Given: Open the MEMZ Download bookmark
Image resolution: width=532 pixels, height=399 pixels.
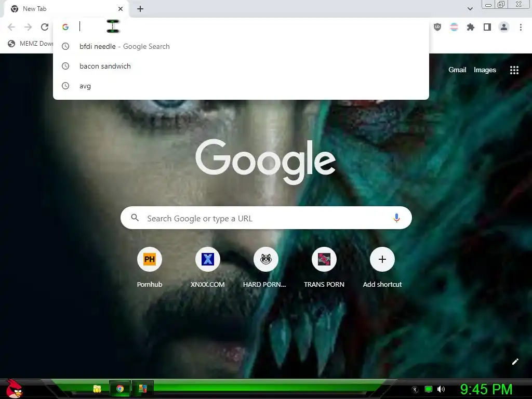Looking at the screenshot, I should pos(31,44).
